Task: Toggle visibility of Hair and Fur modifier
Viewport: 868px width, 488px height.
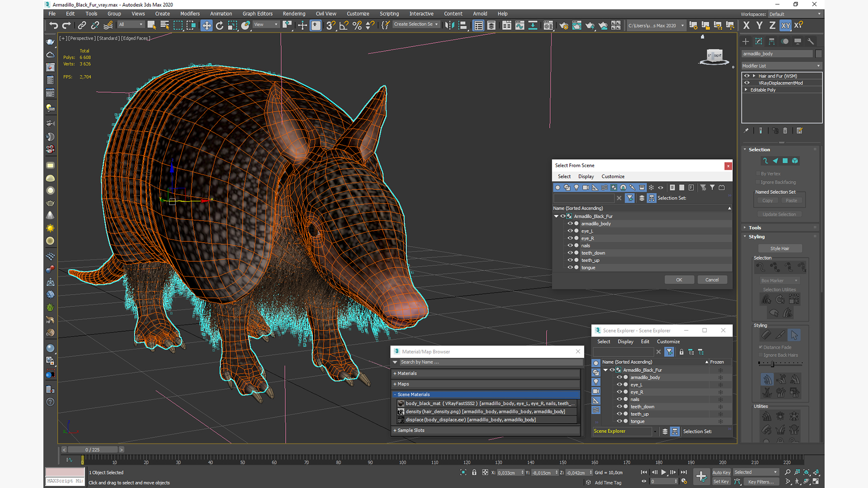Action: pyautogui.click(x=747, y=76)
